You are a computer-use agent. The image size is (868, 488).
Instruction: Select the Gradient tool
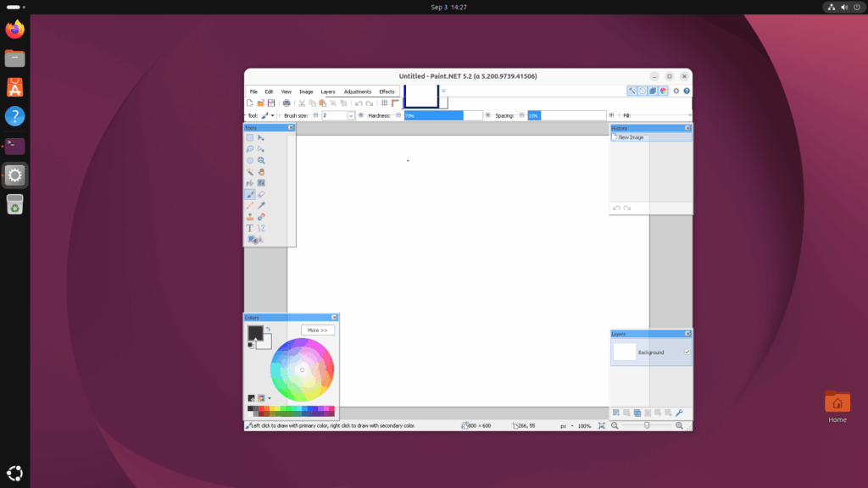261,183
